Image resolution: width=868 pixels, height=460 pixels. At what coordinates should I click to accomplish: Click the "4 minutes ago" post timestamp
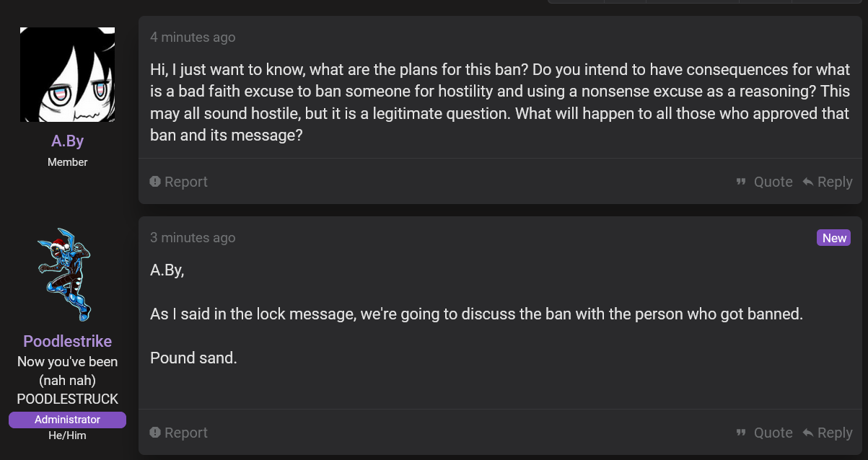tap(193, 37)
